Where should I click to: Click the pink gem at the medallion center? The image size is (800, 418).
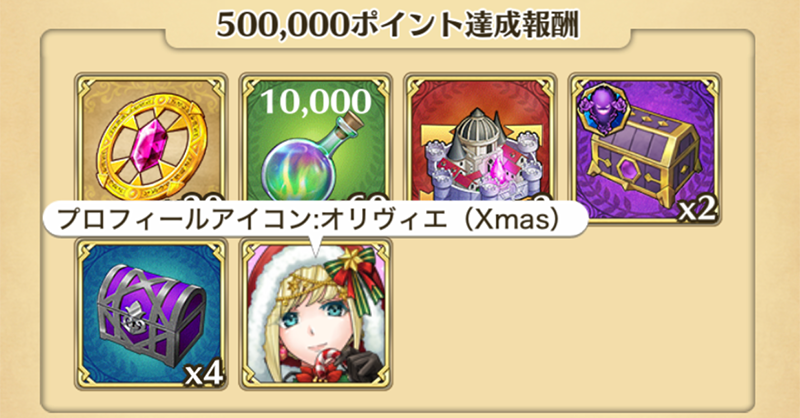point(150,145)
